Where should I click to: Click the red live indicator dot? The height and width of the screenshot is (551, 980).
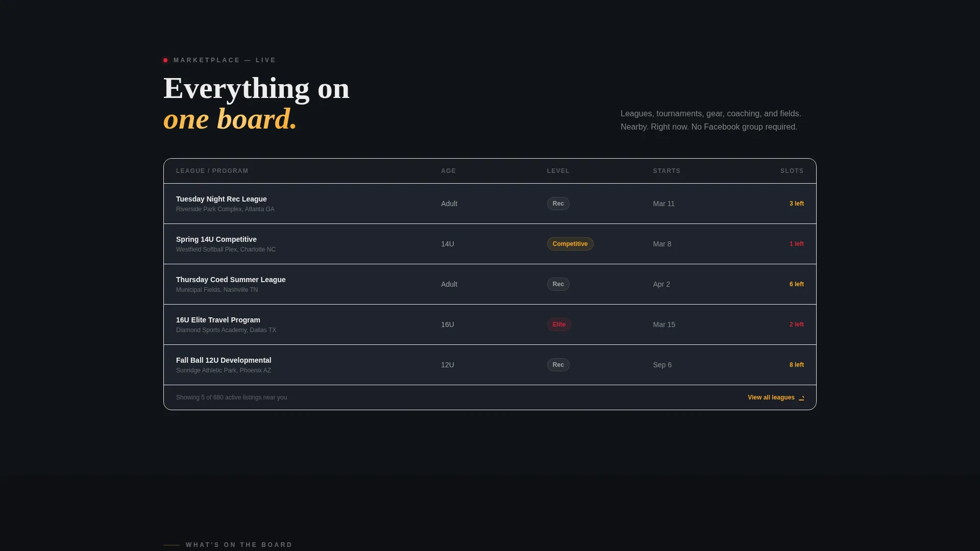click(x=165, y=60)
